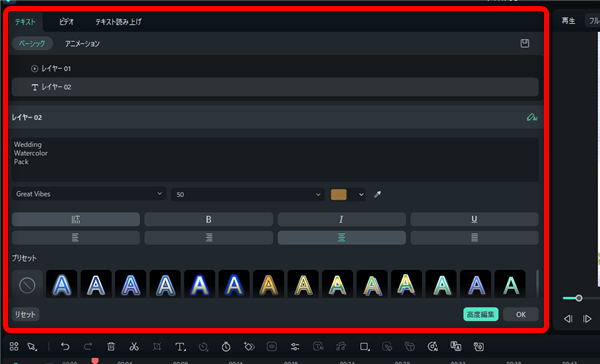Delete the selected clip with trash icon
Image resolution: width=600 pixels, height=364 pixels.
tap(111, 347)
